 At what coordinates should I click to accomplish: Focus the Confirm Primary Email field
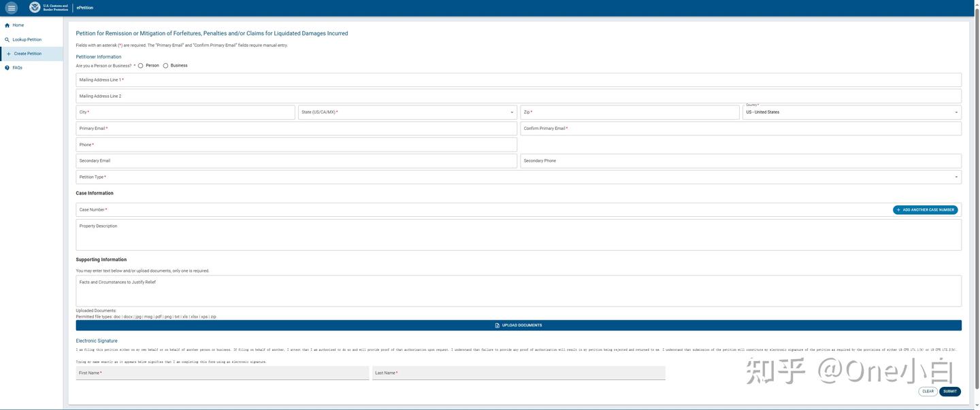(x=741, y=129)
